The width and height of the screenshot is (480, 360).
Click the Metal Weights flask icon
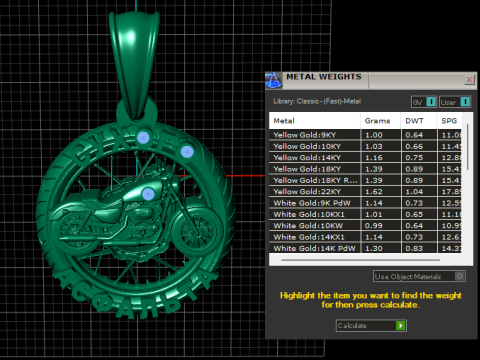[x=274, y=80]
